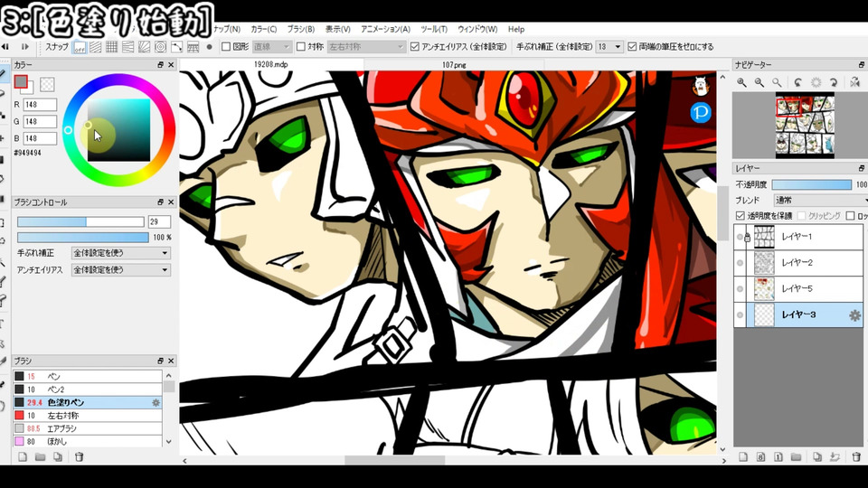Select the radial lines snap icon
This screenshot has width=868, height=488.
point(144,47)
